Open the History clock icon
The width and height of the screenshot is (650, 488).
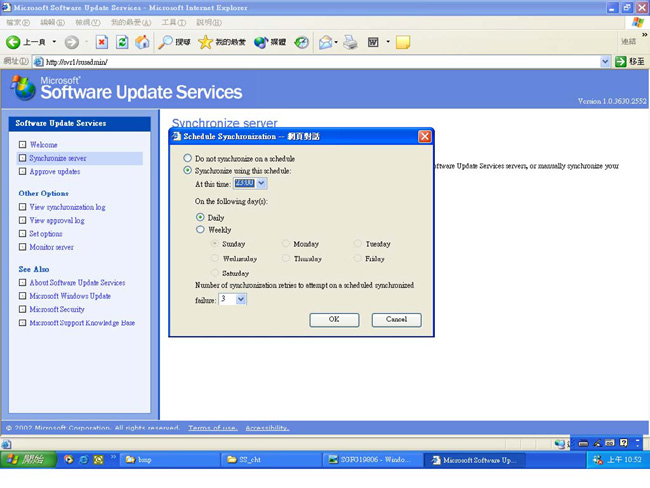[301, 42]
